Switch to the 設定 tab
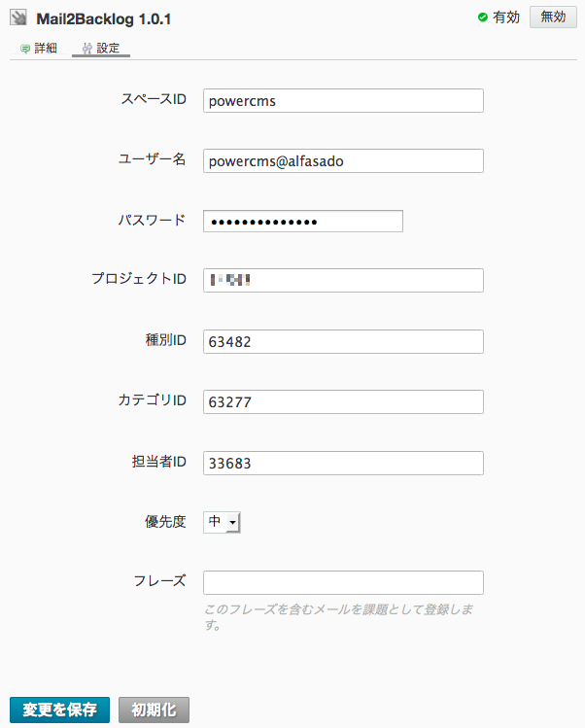 click(x=101, y=48)
